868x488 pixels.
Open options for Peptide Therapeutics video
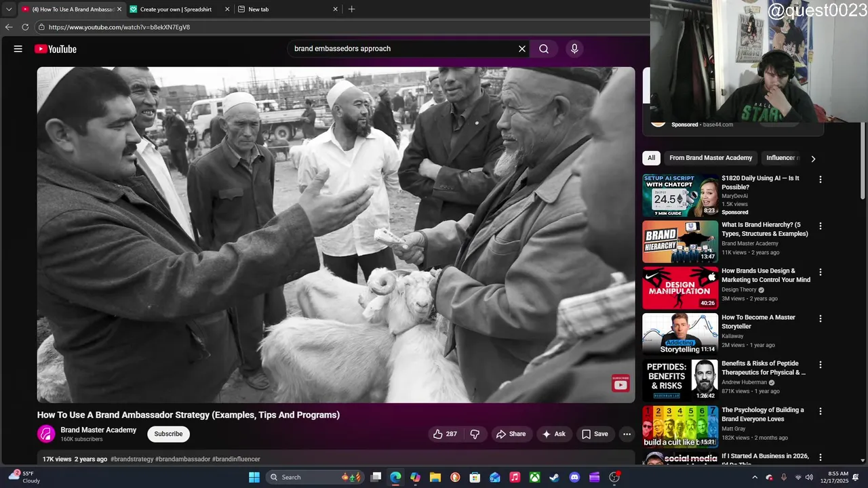[820, 365]
